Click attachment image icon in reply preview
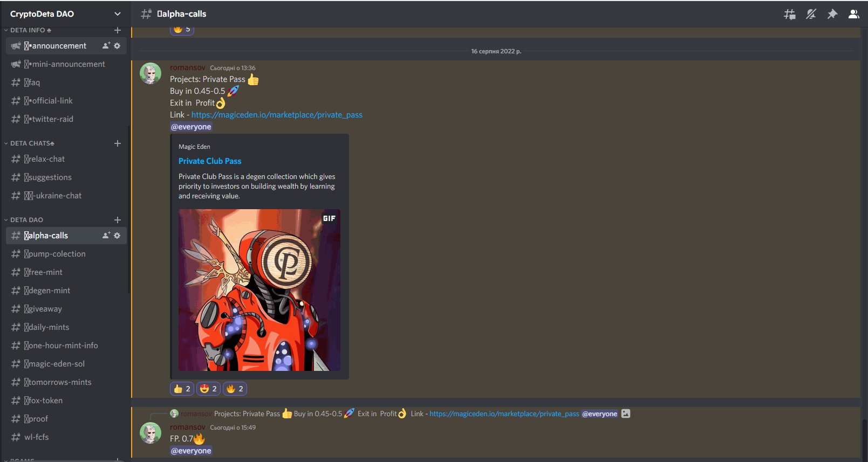868x462 pixels. click(x=626, y=414)
